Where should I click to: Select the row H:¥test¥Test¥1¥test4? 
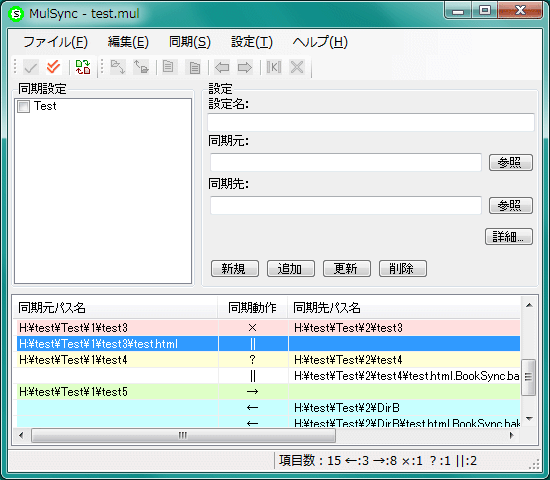pos(268,360)
